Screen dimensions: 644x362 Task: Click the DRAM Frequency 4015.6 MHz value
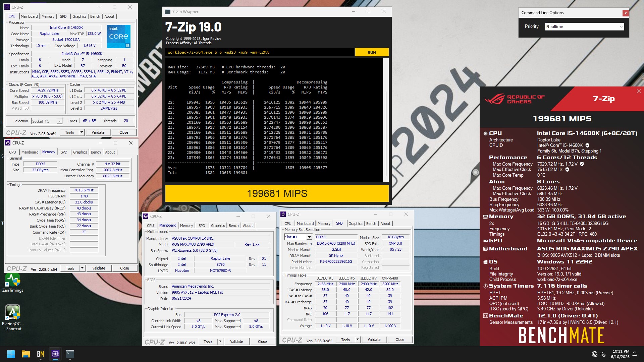click(84, 190)
